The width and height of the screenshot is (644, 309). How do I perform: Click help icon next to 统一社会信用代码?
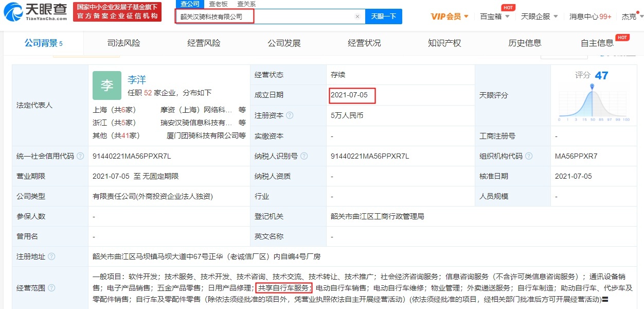click(x=80, y=156)
